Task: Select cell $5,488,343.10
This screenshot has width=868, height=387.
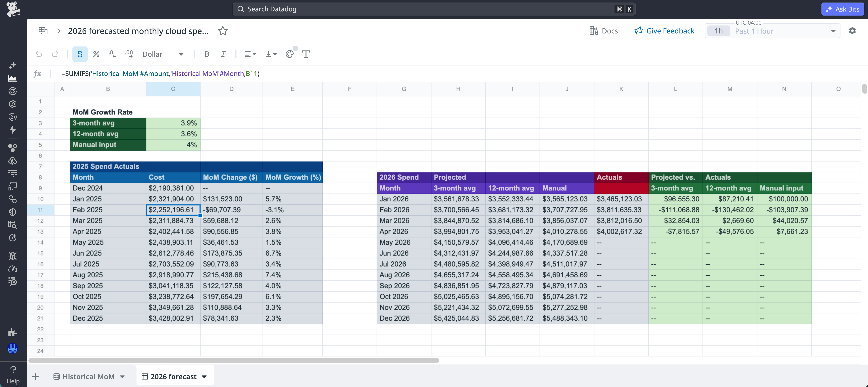Action: coord(567,318)
